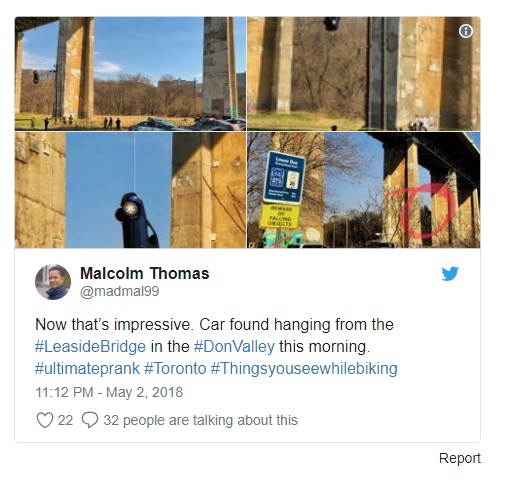Open Malcolm Thomas profile avatar
509x480 pixels.
[53, 282]
